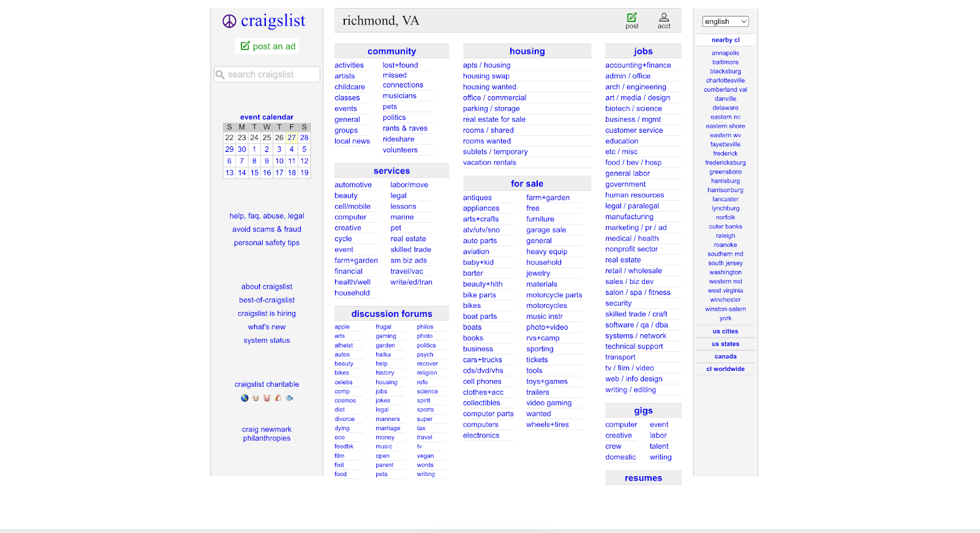This screenshot has width=980, height=533.
Task: Open 'cars+trucks' for sale category
Action: click(x=482, y=360)
